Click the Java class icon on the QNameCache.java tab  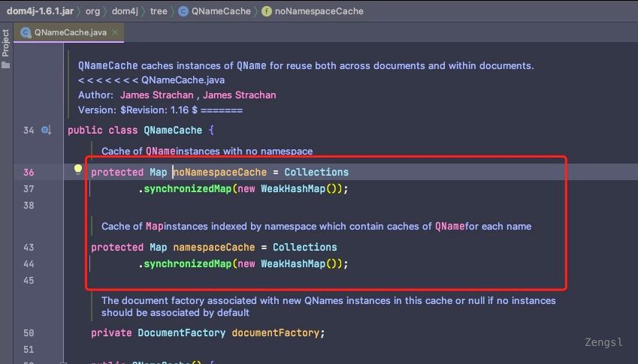26,33
